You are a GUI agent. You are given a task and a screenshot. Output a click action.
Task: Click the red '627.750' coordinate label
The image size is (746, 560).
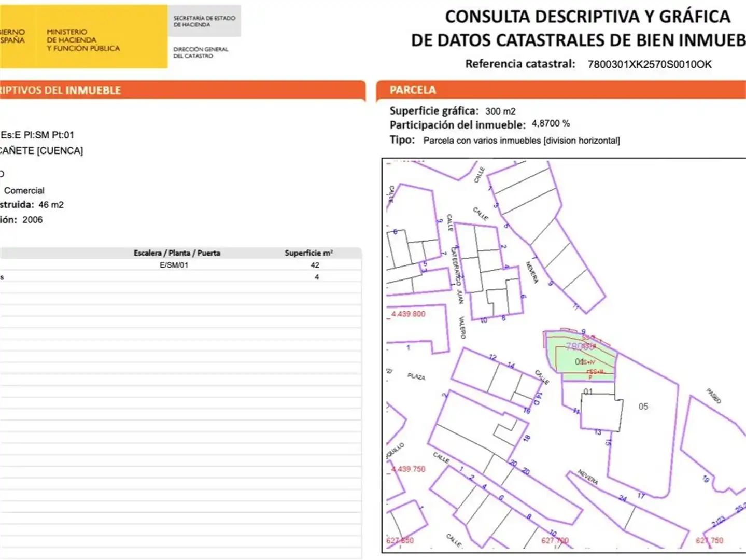tap(709, 540)
